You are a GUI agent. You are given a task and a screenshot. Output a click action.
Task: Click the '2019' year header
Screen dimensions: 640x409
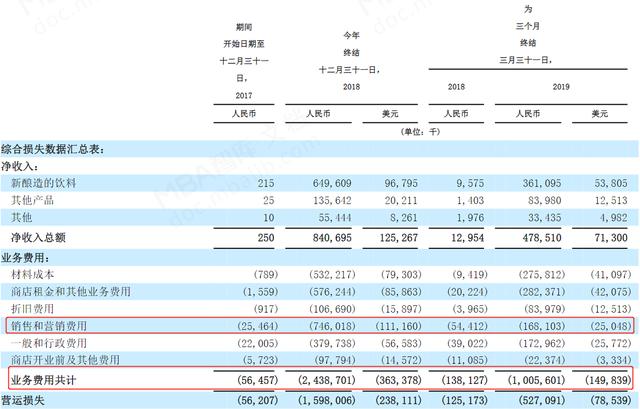tap(561, 87)
